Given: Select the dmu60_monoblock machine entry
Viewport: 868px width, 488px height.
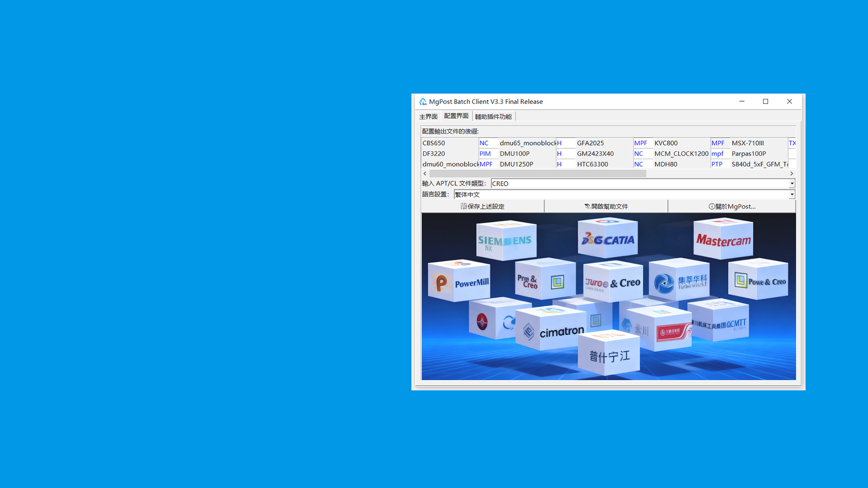Looking at the screenshot, I should (450, 164).
